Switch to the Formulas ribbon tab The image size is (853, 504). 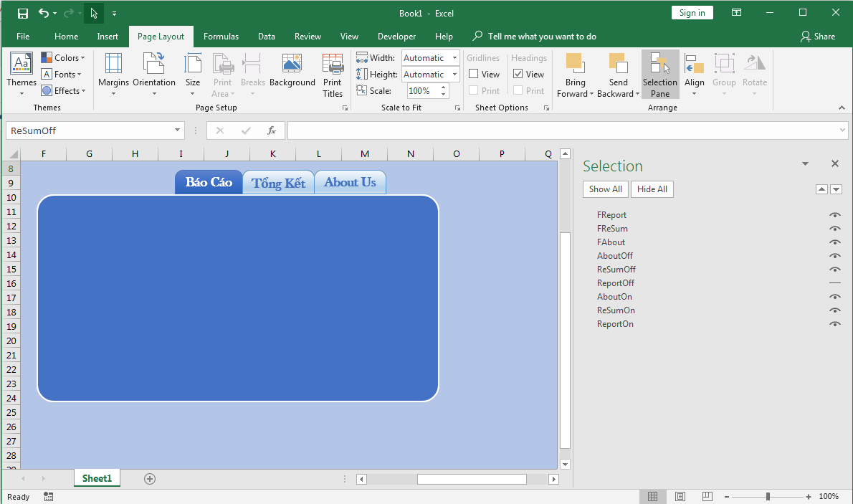pos(221,37)
